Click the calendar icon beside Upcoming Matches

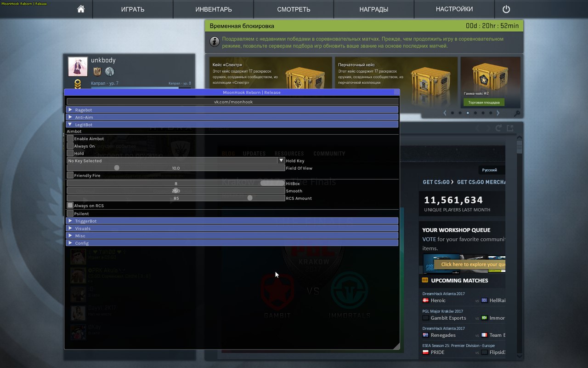coord(425,280)
